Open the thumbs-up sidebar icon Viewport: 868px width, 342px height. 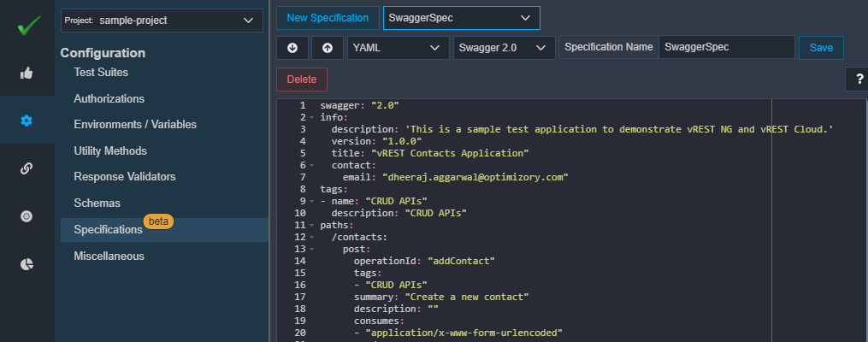(x=27, y=73)
